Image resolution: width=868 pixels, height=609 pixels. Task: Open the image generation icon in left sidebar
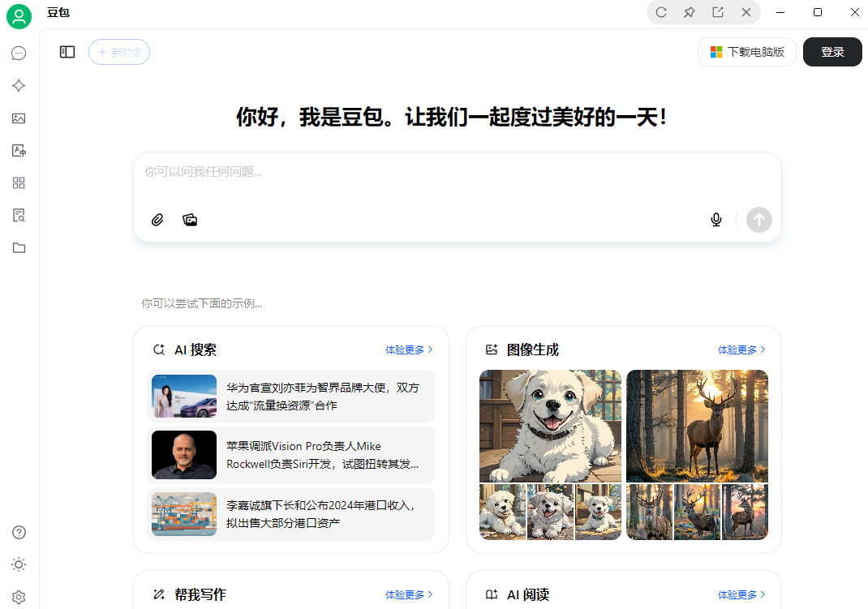(19, 118)
